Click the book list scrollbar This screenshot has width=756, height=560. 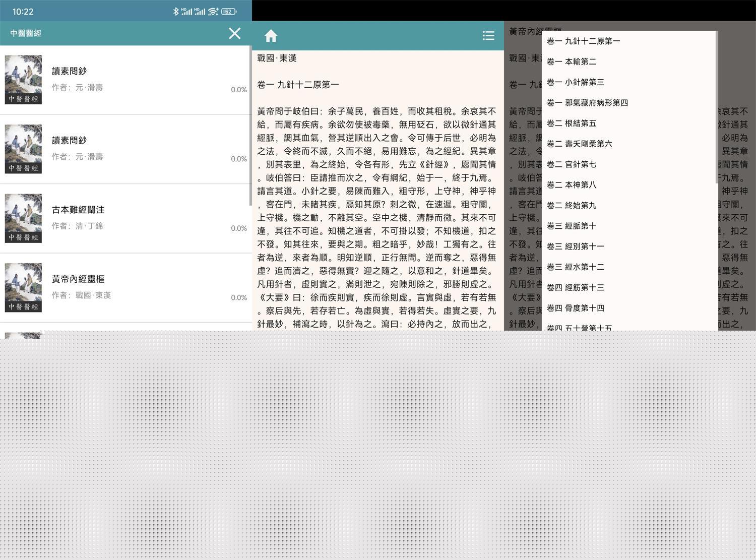click(x=250, y=126)
